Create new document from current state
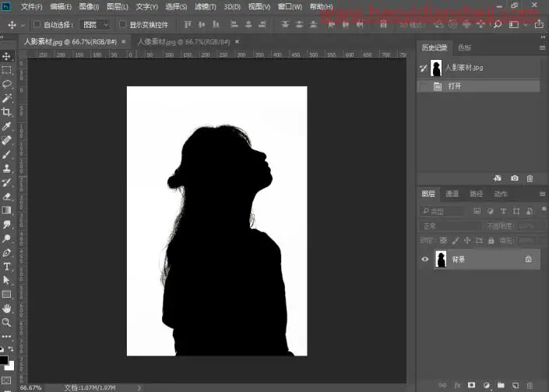The height and width of the screenshot is (392, 549). [x=497, y=178]
